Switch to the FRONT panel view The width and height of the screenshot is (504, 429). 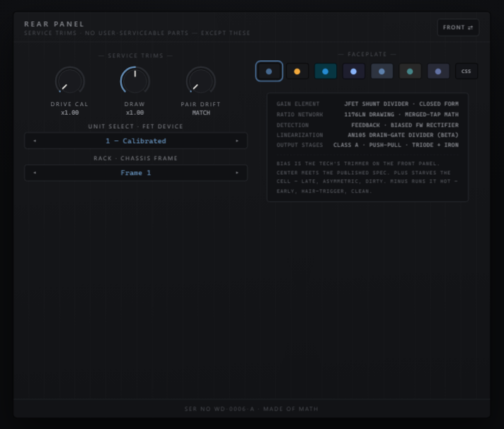point(458,28)
